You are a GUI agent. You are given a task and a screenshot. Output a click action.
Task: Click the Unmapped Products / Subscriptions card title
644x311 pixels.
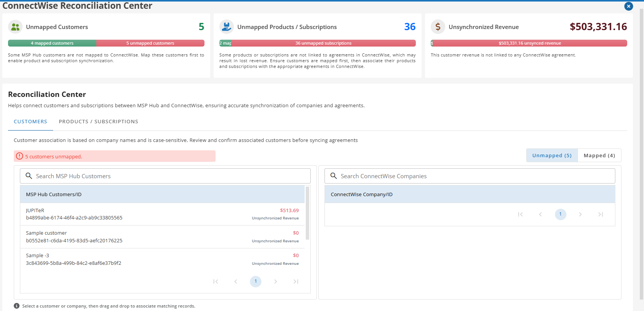click(x=287, y=27)
